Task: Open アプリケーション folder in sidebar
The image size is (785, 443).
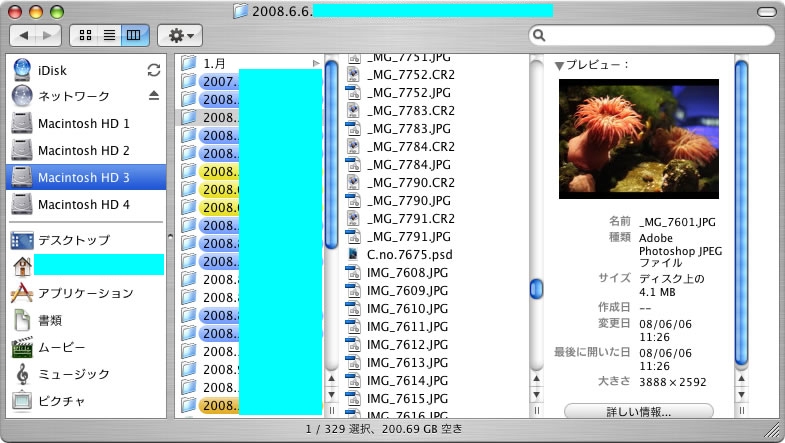Action: (86, 293)
